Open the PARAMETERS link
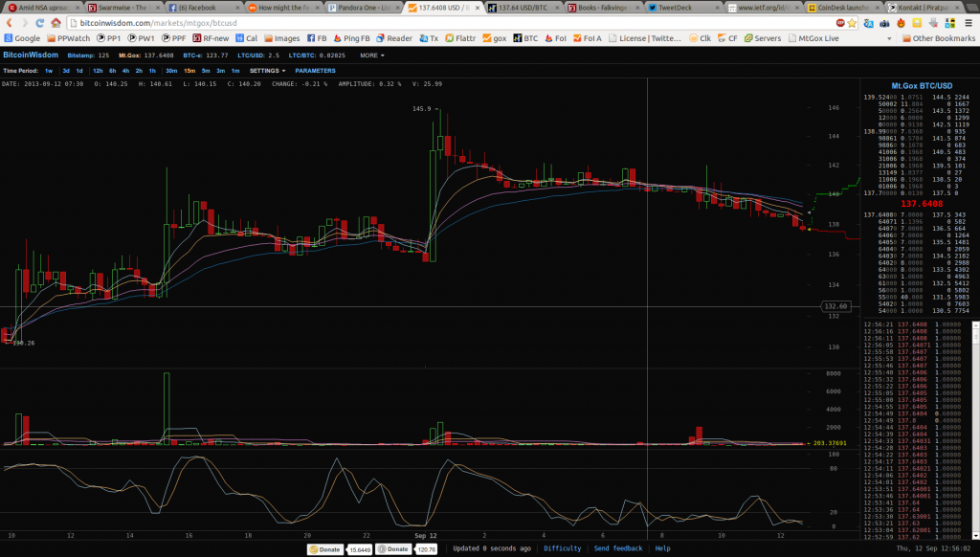The width and height of the screenshot is (980, 557). point(315,71)
